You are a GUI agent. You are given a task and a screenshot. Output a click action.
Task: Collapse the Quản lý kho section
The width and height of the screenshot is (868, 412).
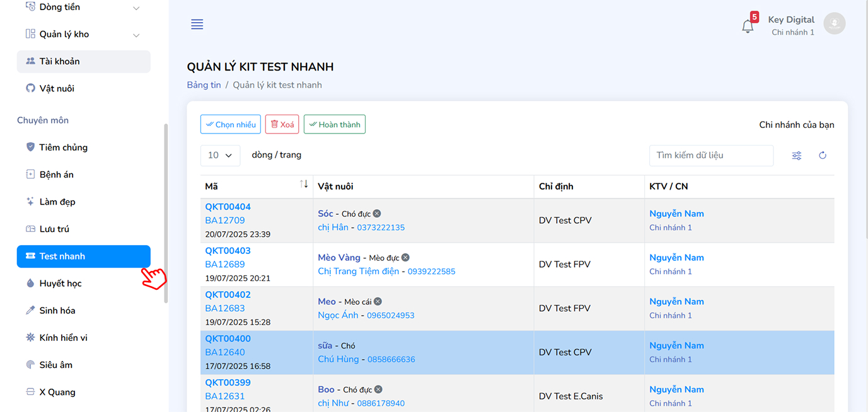(136, 34)
